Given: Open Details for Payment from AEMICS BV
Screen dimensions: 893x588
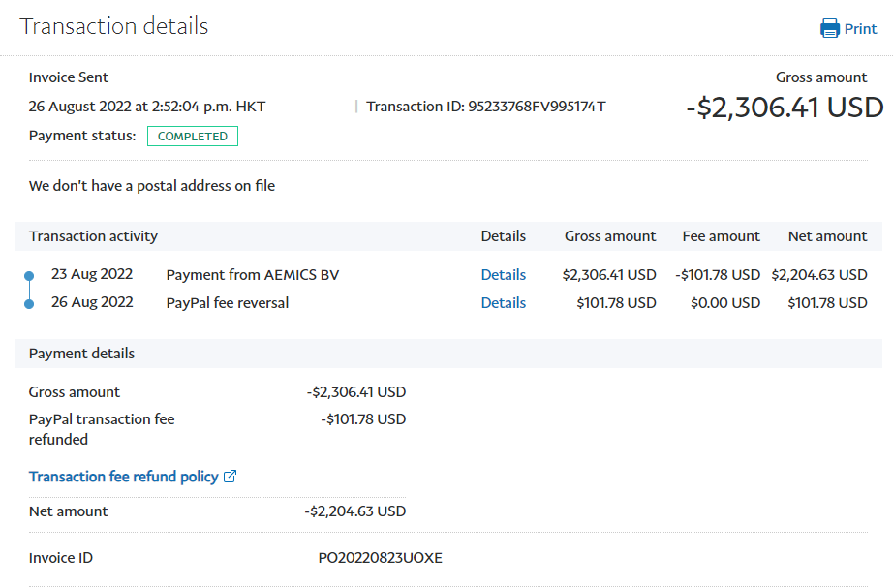Looking at the screenshot, I should tap(503, 275).
